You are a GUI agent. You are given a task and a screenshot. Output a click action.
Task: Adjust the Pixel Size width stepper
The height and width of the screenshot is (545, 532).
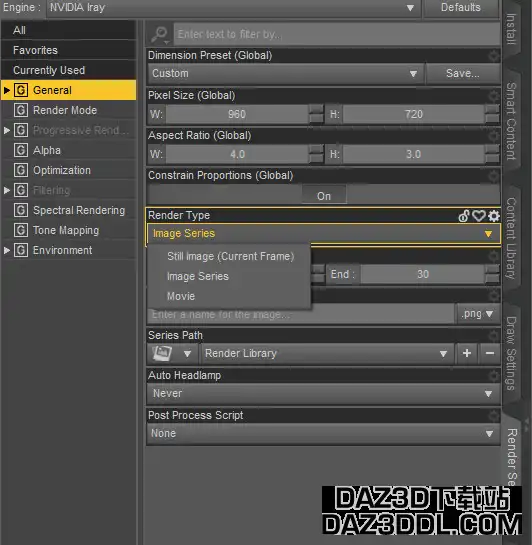(316, 114)
